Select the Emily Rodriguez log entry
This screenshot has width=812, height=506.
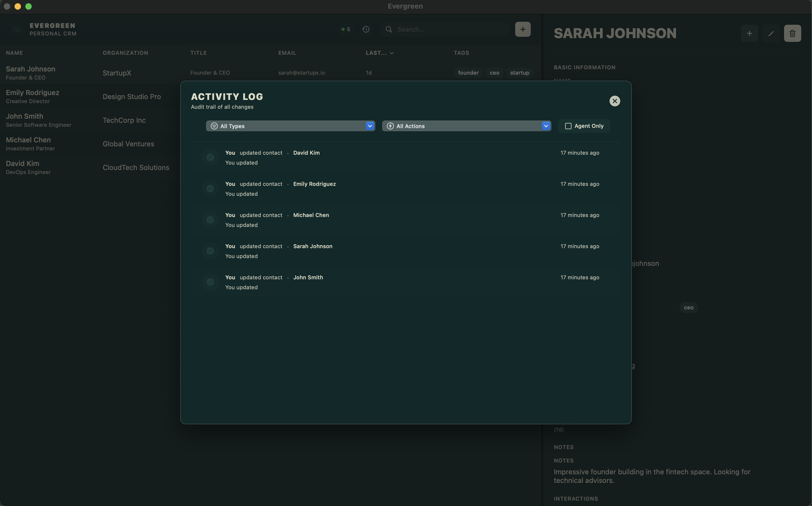[x=314, y=184]
